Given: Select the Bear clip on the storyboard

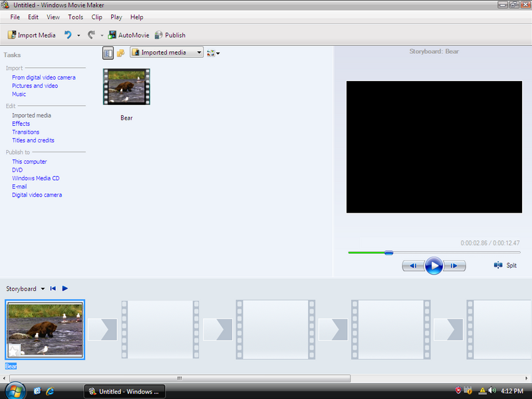Looking at the screenshot, I should (x=45, y=329).
